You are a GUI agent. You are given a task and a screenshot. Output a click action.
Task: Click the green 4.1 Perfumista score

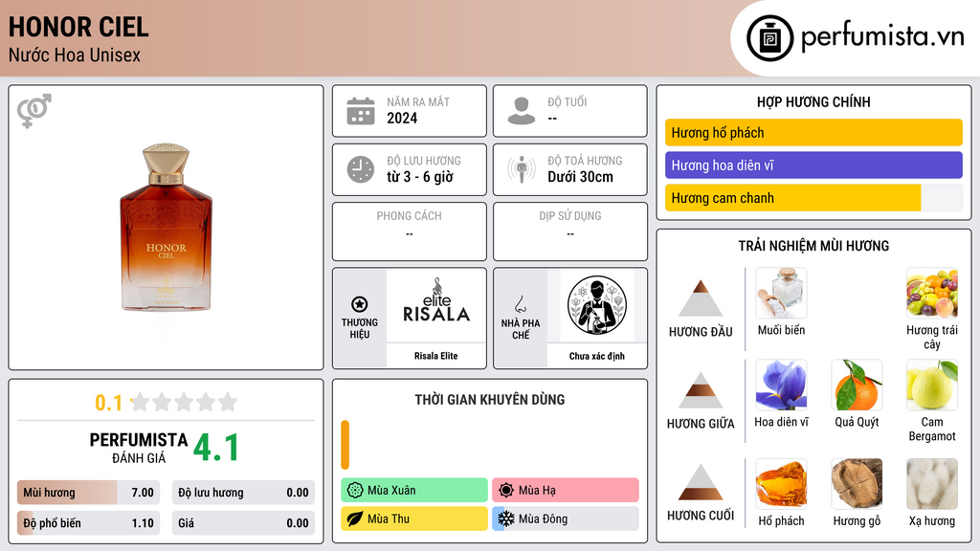(x=216, y=448)
